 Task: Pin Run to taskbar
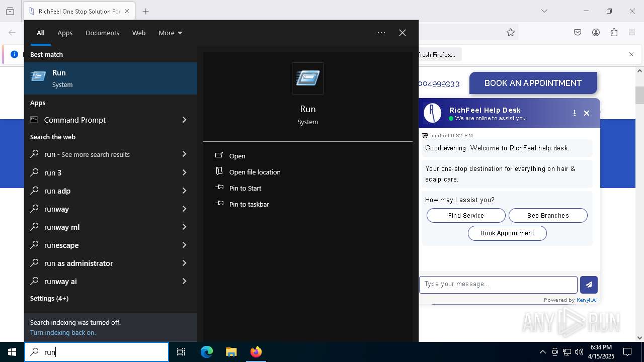[249, 204]
